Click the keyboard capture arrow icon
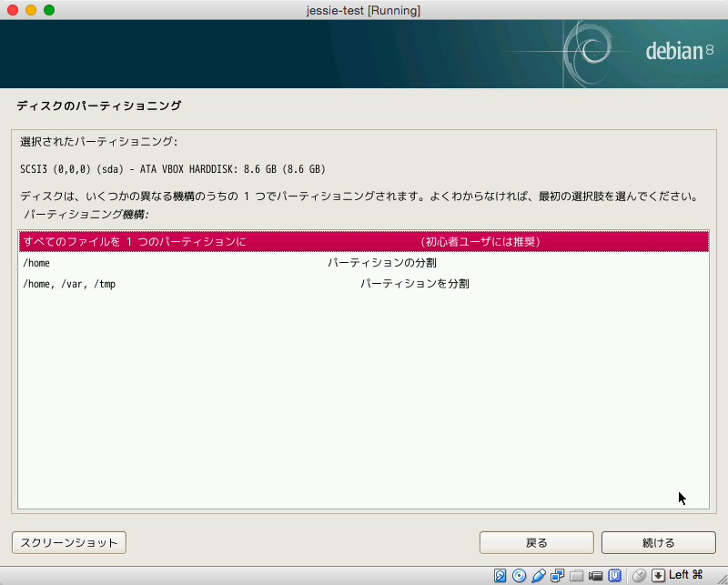Screen dimensions: 728x585 coord(658,576)
